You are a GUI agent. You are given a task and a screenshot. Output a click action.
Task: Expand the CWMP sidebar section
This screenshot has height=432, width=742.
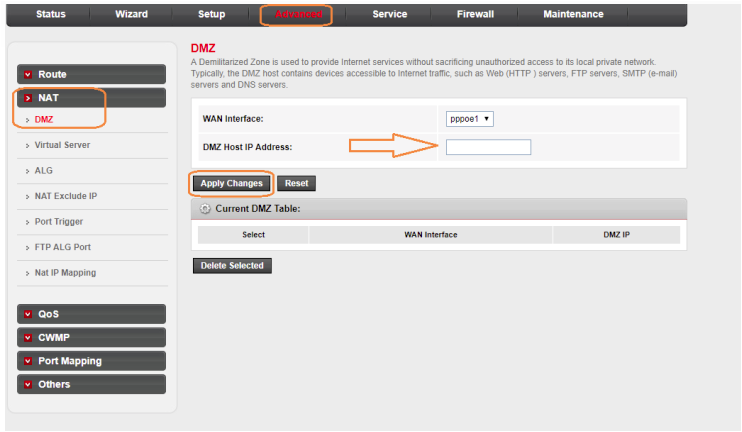(91, 337)
